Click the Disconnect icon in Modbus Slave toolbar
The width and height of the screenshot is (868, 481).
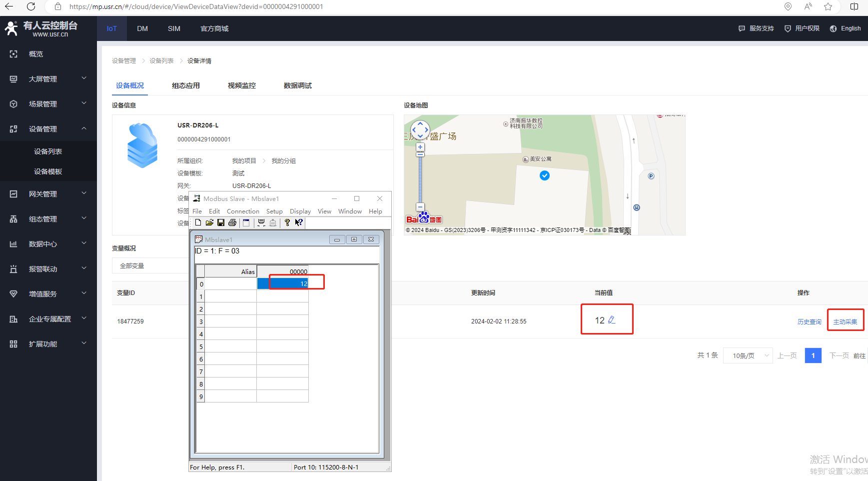click(273, 222)
